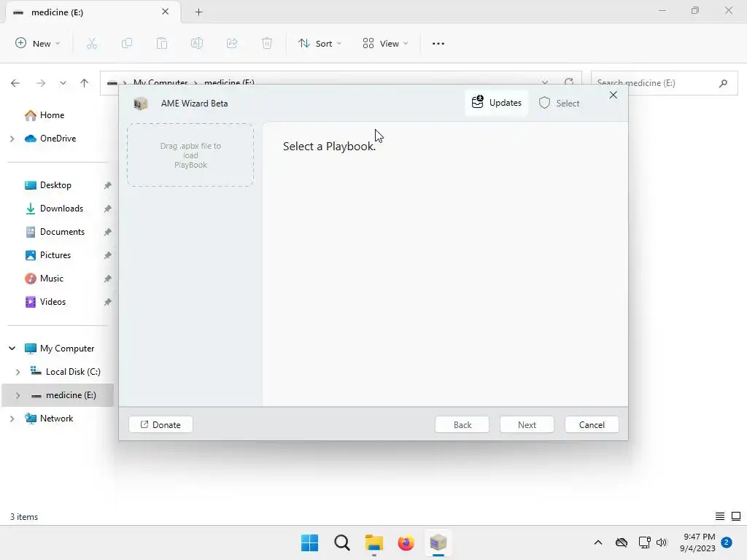Click the Select shield tab in AME Wizard
The height and width of the screenshot is (560, 747).
coord(560,104)
